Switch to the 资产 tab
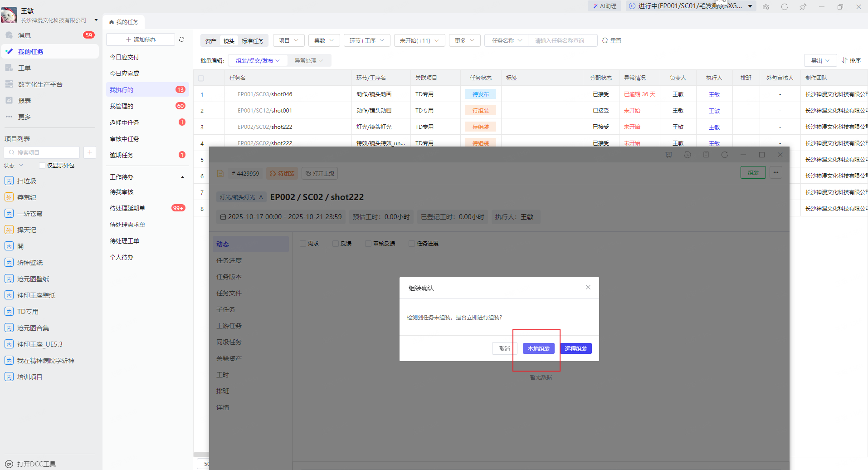 pos(211,41)
